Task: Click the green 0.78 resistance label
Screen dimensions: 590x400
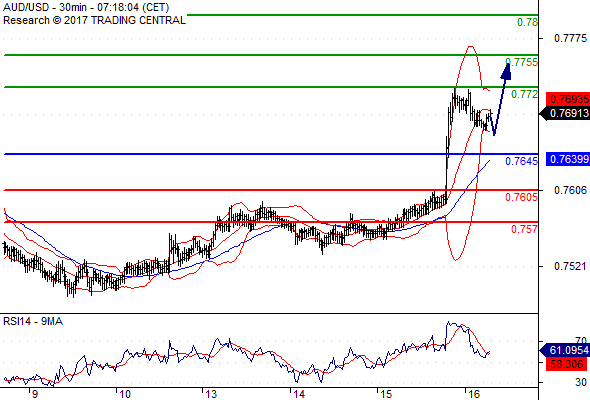Action: pos(527,22)
